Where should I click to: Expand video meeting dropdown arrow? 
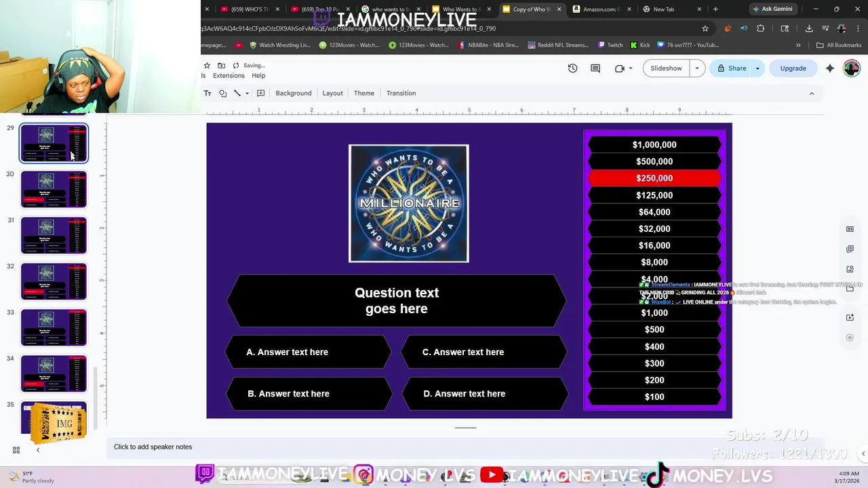click(631, 68)
